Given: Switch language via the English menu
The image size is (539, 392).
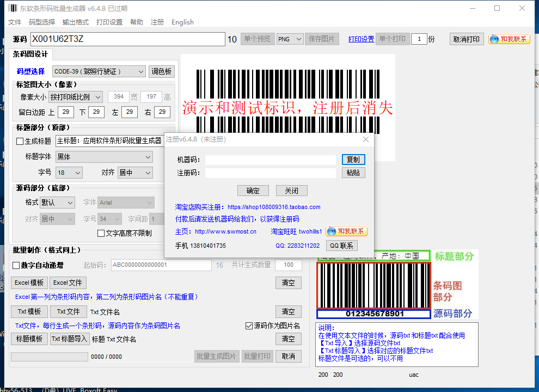Looking at the screenshot, I should click(182, 22).
